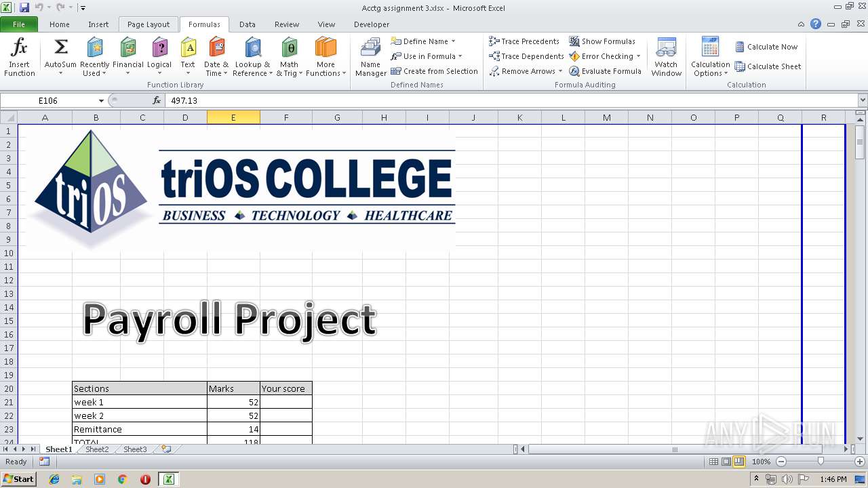868x488 pixels.
Task: Click the Redo button
Action: (x=60, y=7)
